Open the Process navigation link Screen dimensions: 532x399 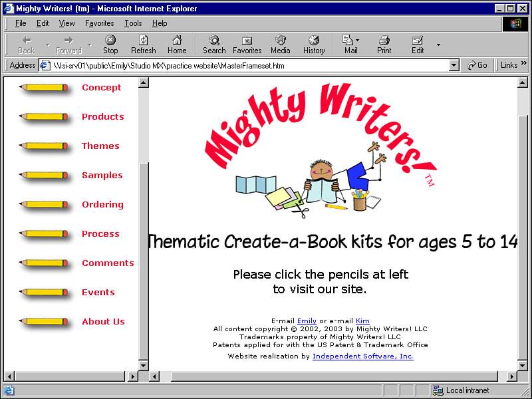[100, 234]
